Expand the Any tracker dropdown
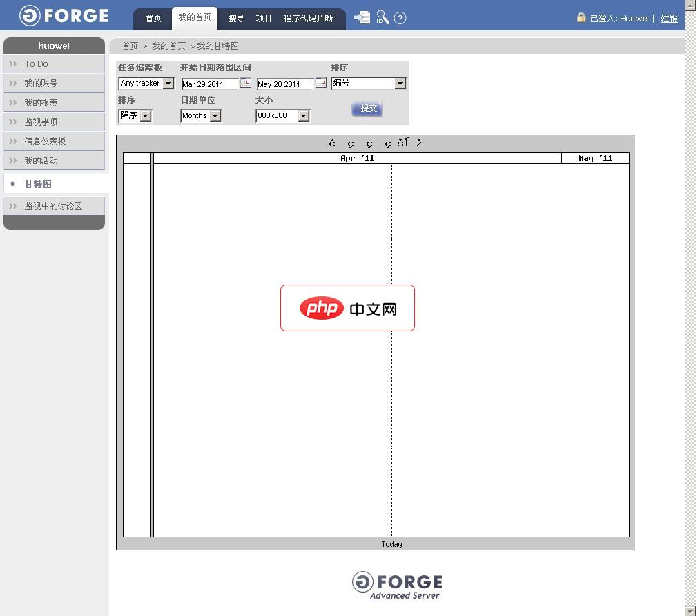 pos(168,84)
